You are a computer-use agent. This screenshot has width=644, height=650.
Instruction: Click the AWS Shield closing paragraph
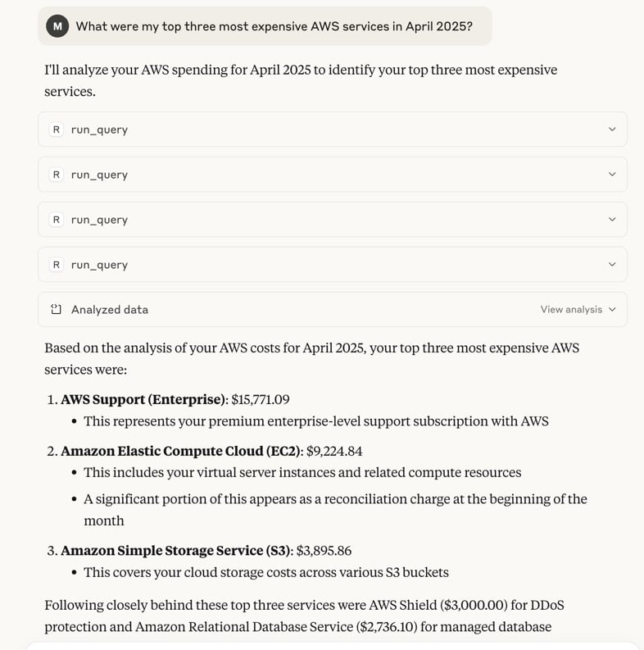tap(304, 616)
